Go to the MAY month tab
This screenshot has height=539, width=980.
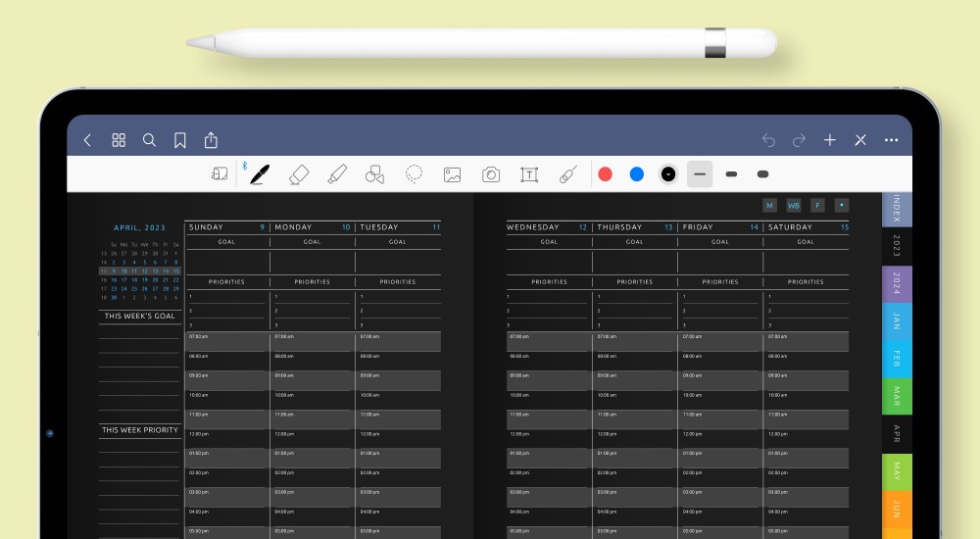pos(897,471)
